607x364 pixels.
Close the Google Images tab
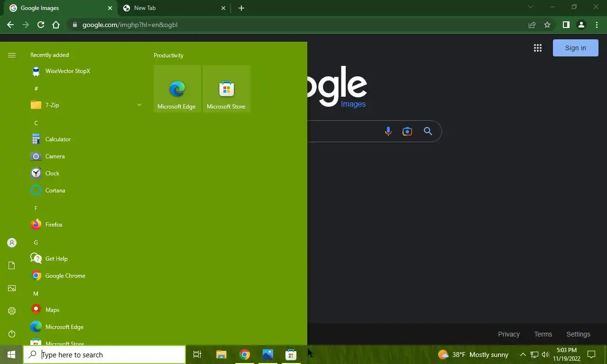point(110,8)
